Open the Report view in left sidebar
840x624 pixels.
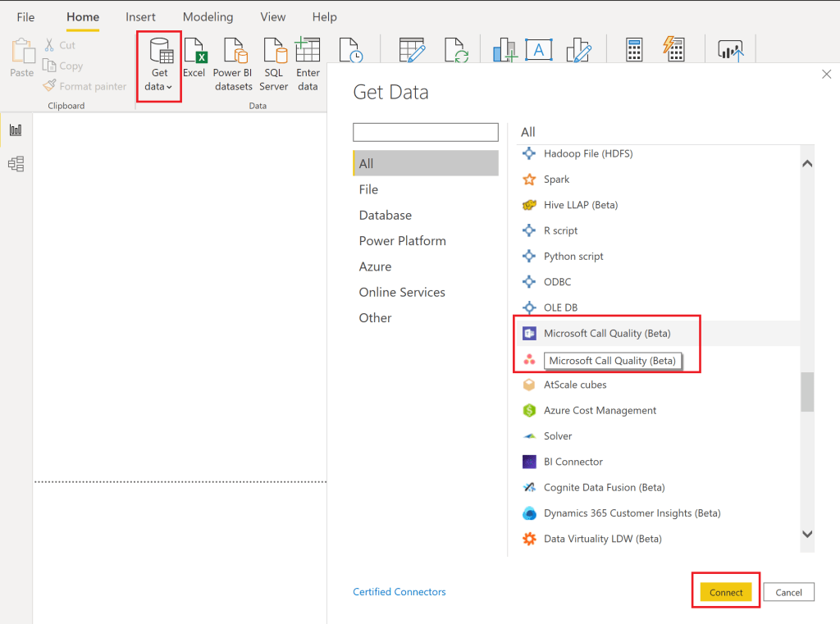16,130
